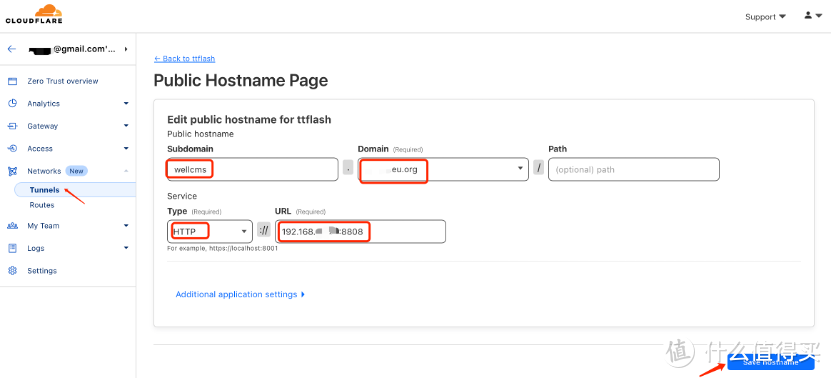Screen dimensions: 832x378
Task: Collapse the Networks section chevron
Action: (x=126, y=171)
